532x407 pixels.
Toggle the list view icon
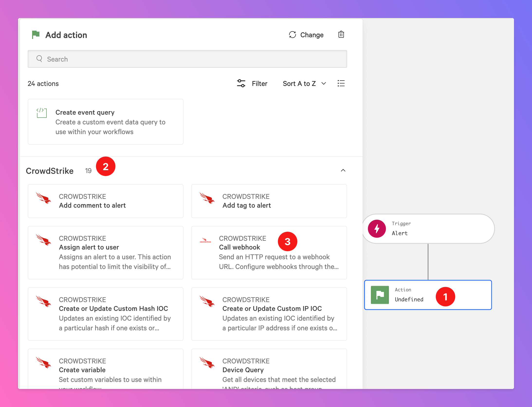[x=341, y=83]
